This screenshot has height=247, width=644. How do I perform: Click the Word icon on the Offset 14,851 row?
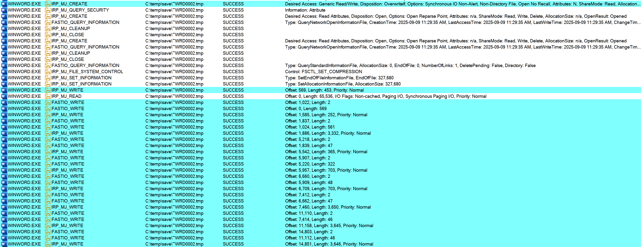click(x=4, y=244)
